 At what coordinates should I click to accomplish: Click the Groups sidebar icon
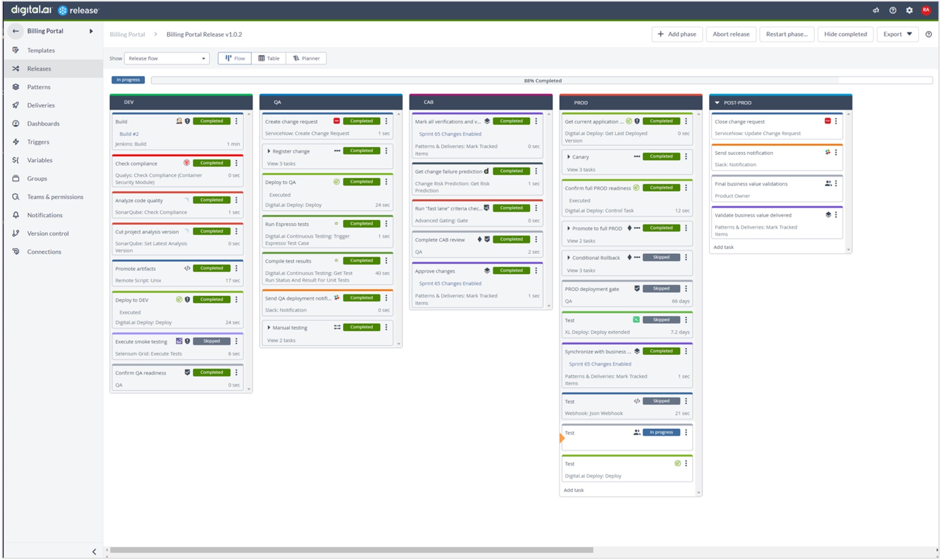click(16, 179)
